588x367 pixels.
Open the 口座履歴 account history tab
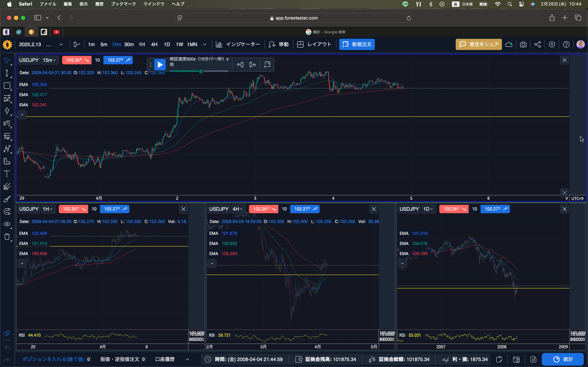[x=165, y=359]
